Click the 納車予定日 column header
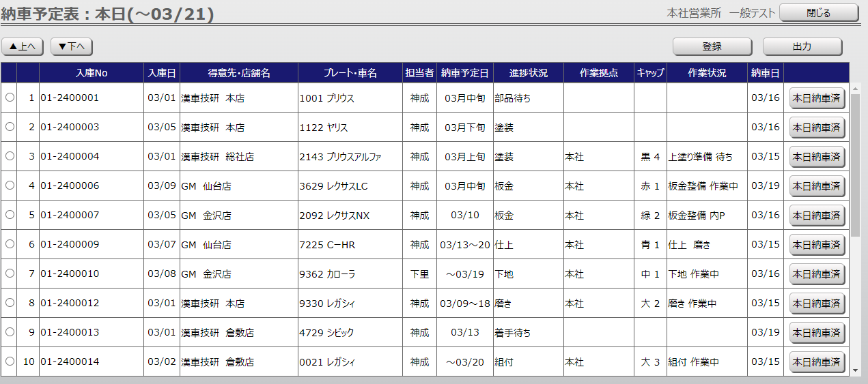 (x=465, y=73)
